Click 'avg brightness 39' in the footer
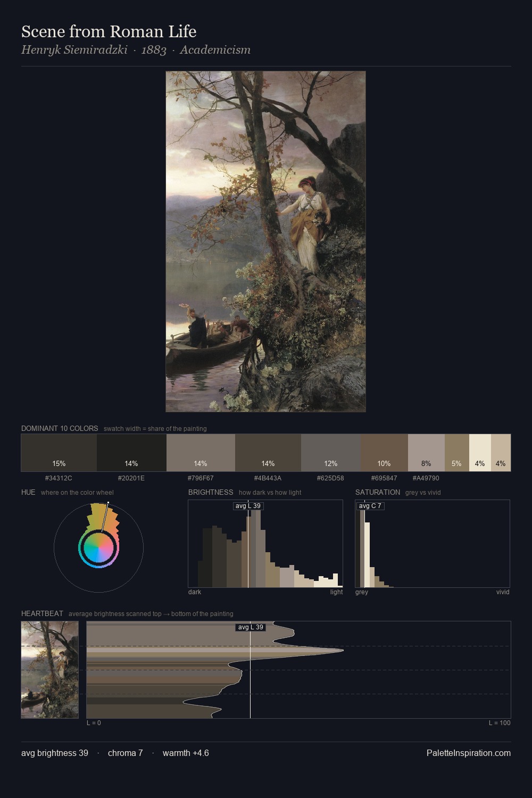Image resolution: width=532 pixels, height=798 pixels. tap(55, 753)
